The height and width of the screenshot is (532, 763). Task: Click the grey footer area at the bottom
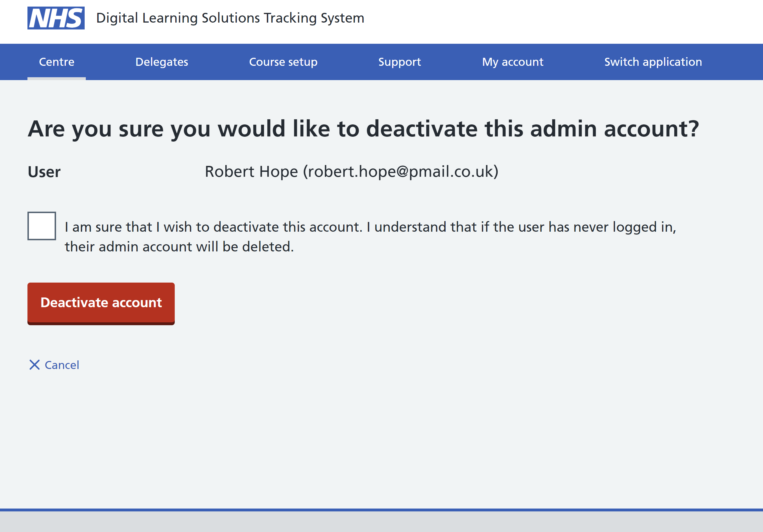click(x=381, y=522)
